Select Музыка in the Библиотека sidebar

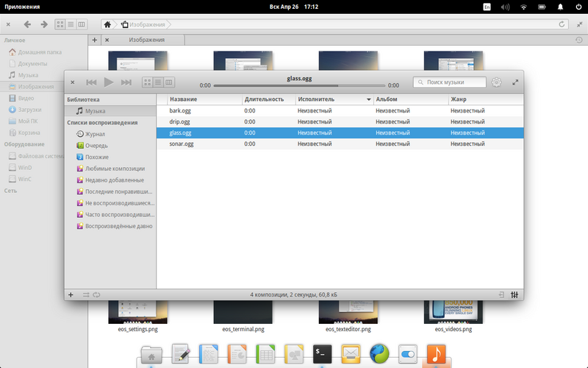click(x=110, y=111)
